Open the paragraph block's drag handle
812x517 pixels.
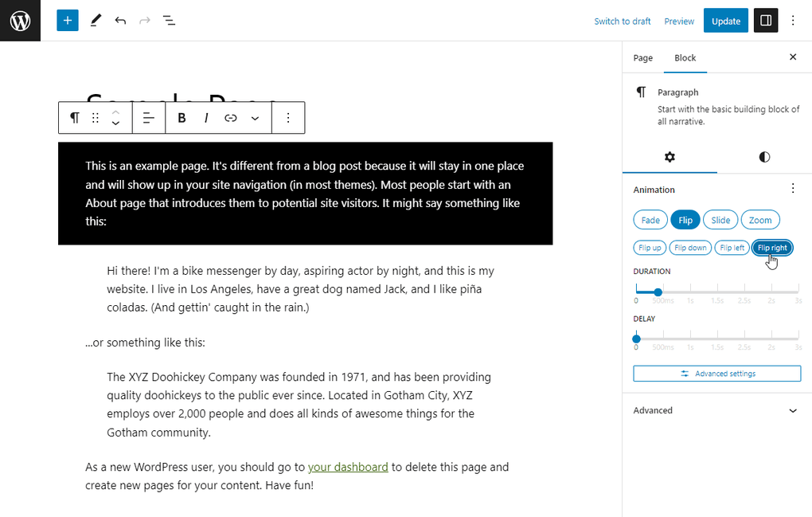[x=95, y=117]
